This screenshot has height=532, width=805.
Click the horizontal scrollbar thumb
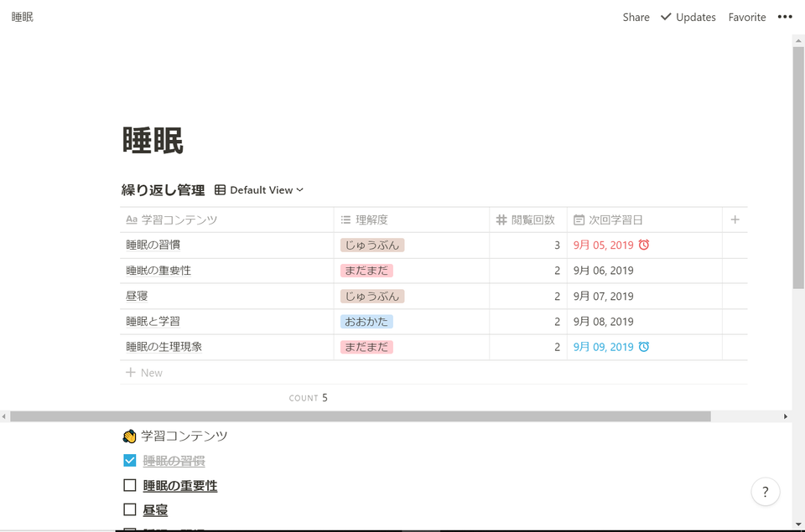pos(361,416)
